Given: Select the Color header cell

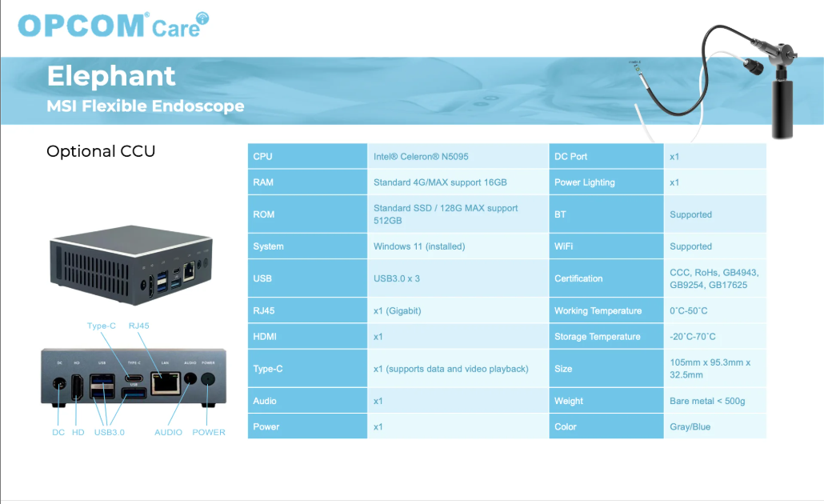Looking at the screenshot, I should tap(606, 426).
